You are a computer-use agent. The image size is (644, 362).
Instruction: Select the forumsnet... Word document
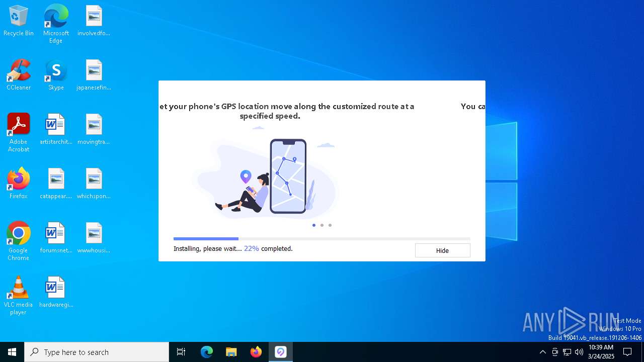(56, 238)
